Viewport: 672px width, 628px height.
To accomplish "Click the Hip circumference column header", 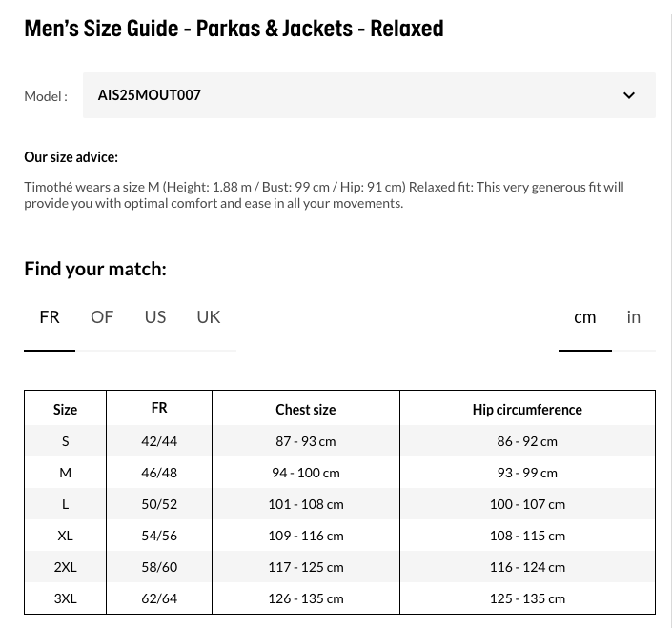I will click(527, 410).
